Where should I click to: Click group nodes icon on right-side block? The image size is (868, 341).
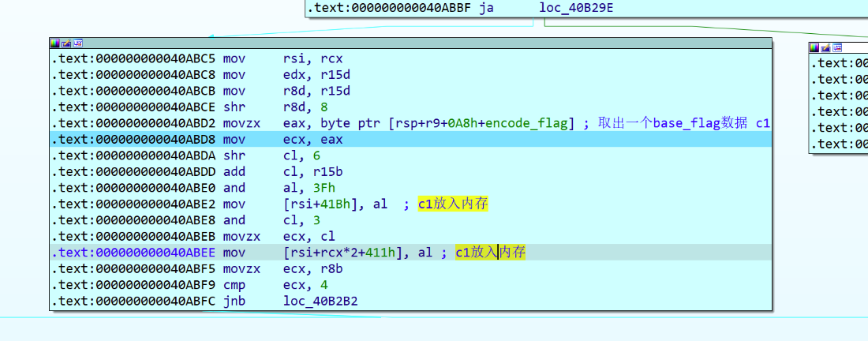(x=838, y=48)
